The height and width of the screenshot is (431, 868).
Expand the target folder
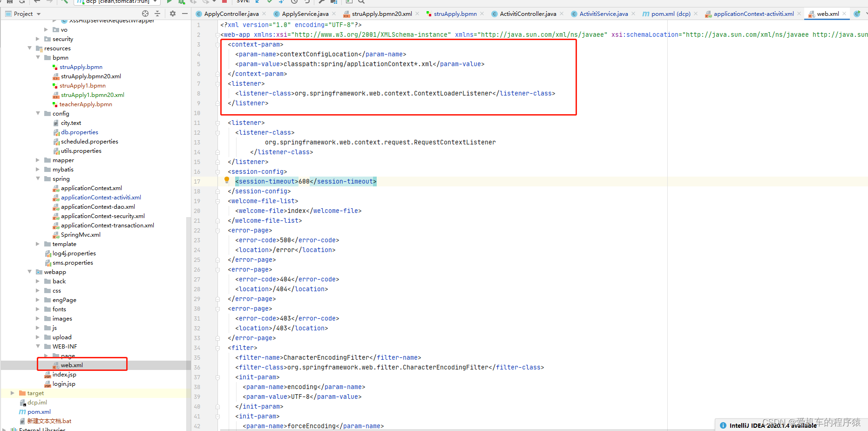click(x=13, y=393)
